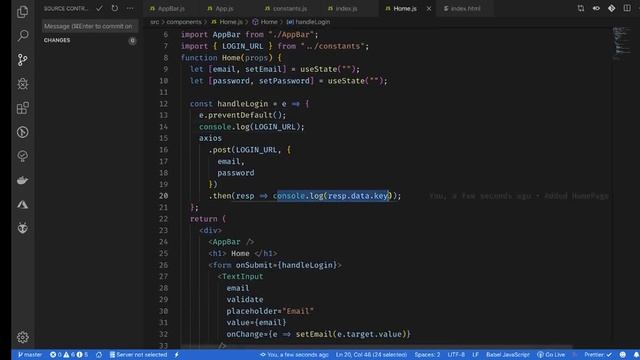The height and width of the screenshot is (360, 640).
Task: Click 'LOGIN_URL' in the import on line 7
Action: click(x=242, y=46)
